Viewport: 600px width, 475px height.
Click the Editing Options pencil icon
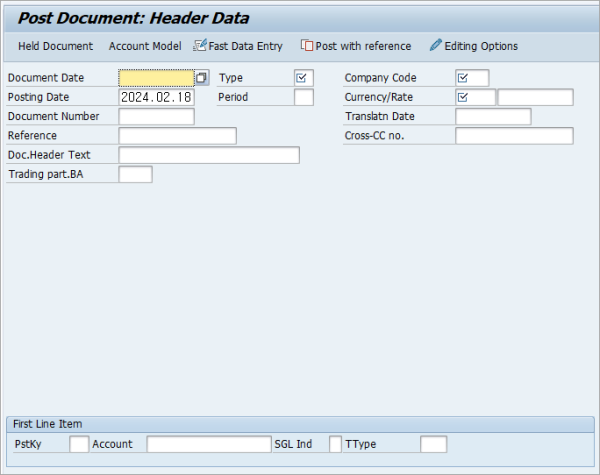(x=435, y=45)
